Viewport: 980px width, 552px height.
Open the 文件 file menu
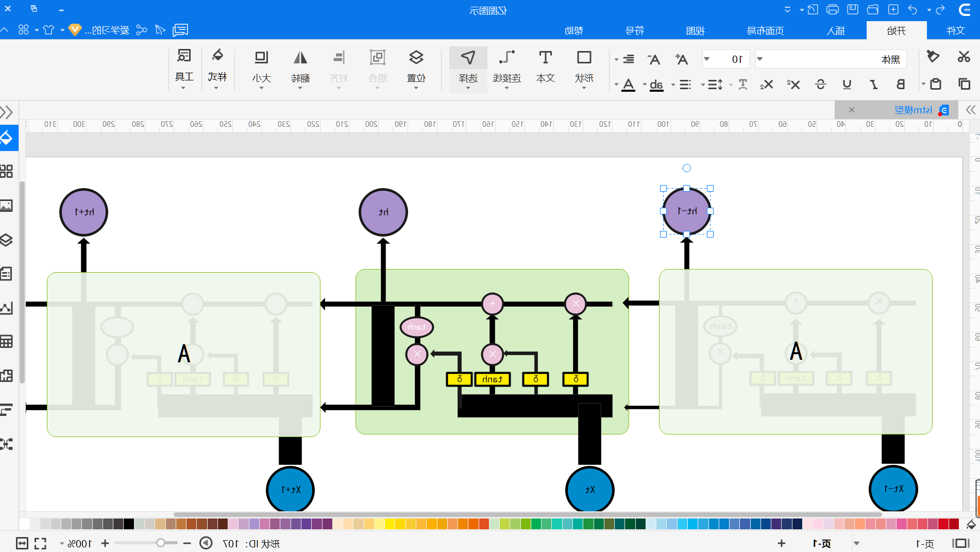tap(956, 30)
